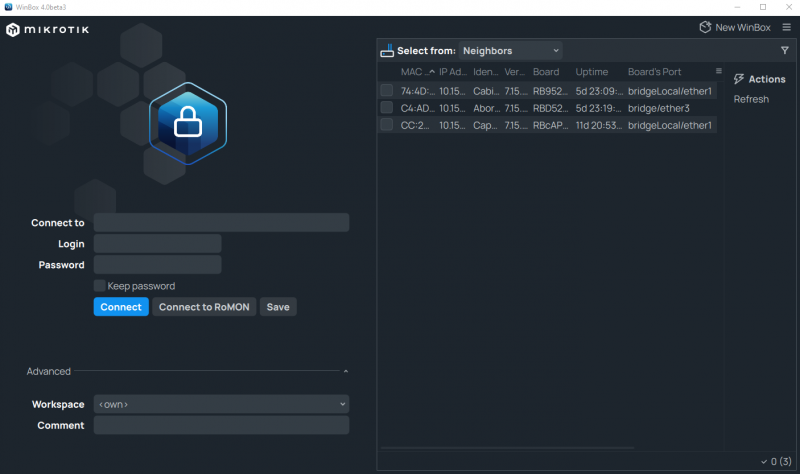Enable the Keep password checkbox
The height and width of the screenshot is (474, 800).
tap(99, 286)
